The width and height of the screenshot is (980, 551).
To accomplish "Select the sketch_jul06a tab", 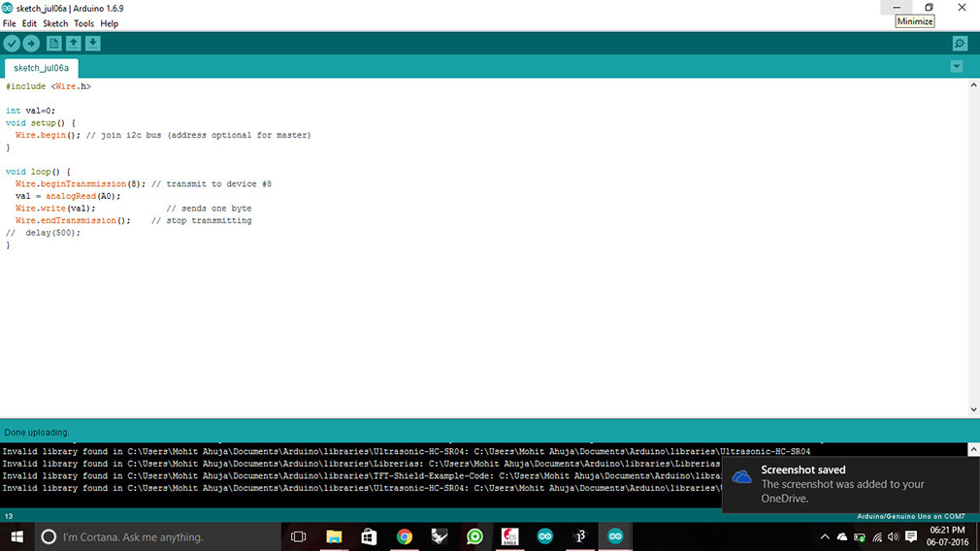I will 42,68.
